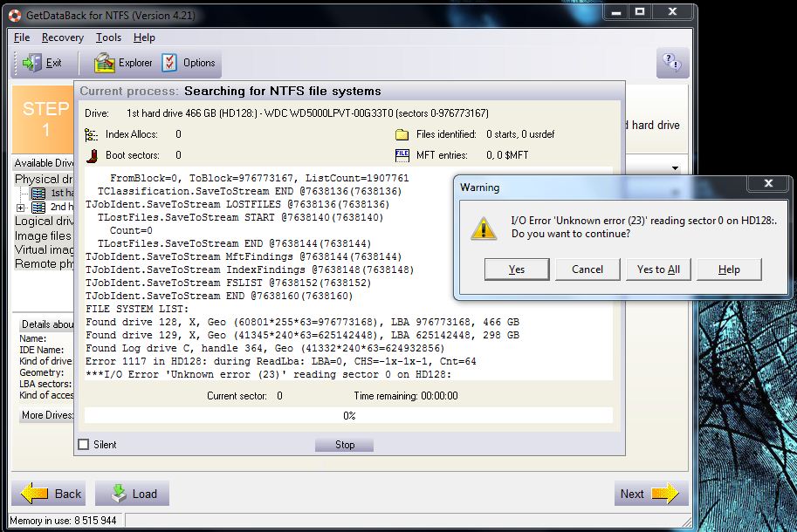Viewport: 797px width, 532px height.
Task: Choose Yes to All in Warning
Action: pyautogui.click(x=659, y=269)
